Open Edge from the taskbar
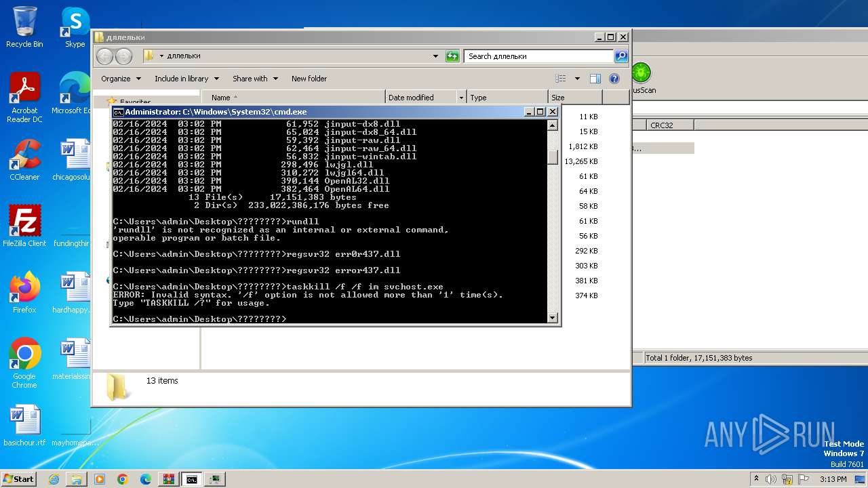 coord(146,479)
